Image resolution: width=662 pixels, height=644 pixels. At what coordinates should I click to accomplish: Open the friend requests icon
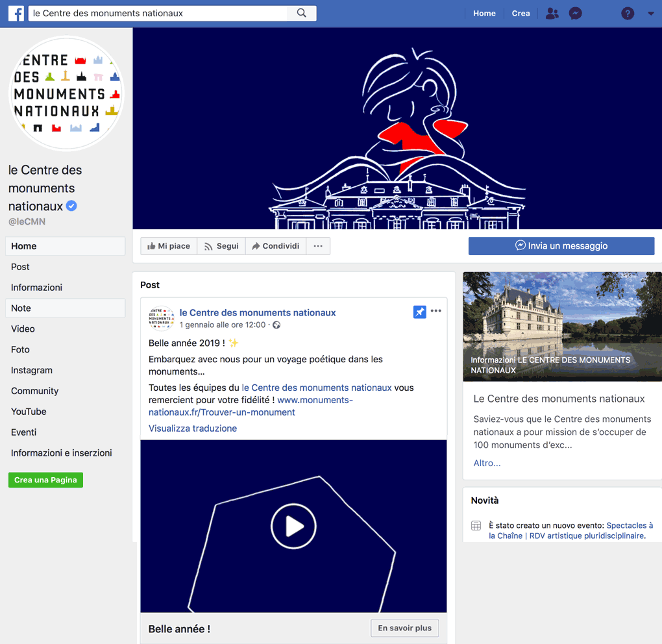pyautogui.click(x=552, y=14)
